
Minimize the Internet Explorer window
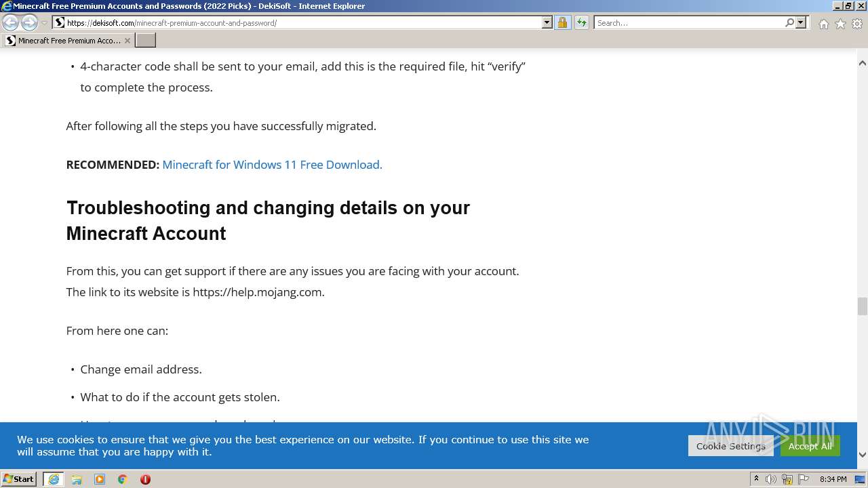(837, 6)
